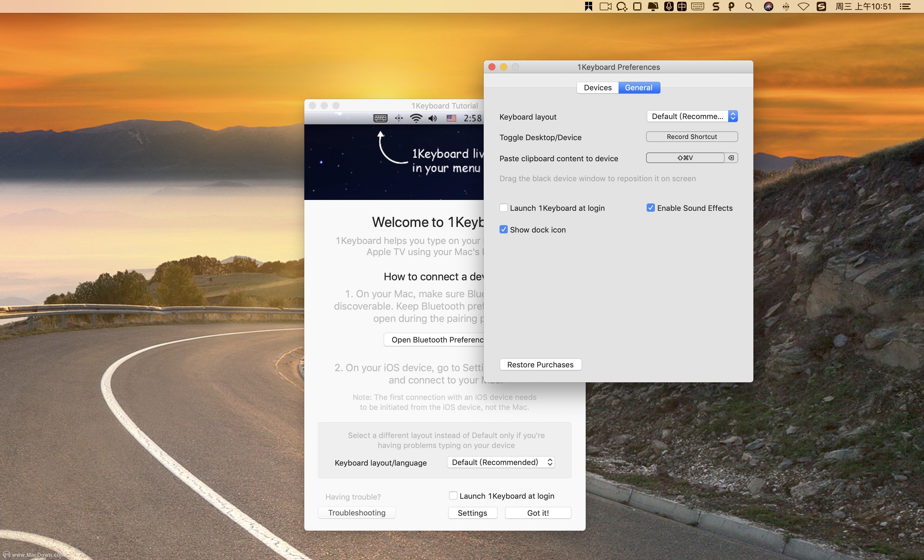924x560 pixels.
Task: Open Settings from the Tutorial window
Action: (473, 513)
